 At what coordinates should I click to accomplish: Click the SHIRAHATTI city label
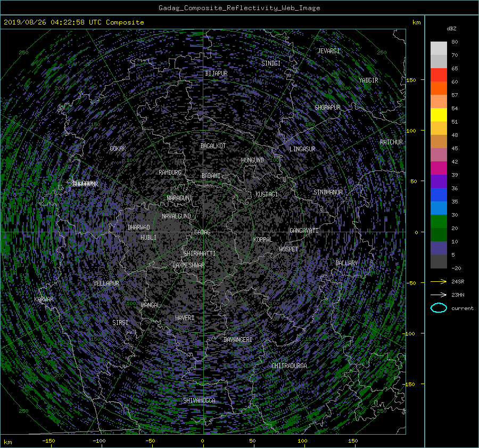[200, 254]
